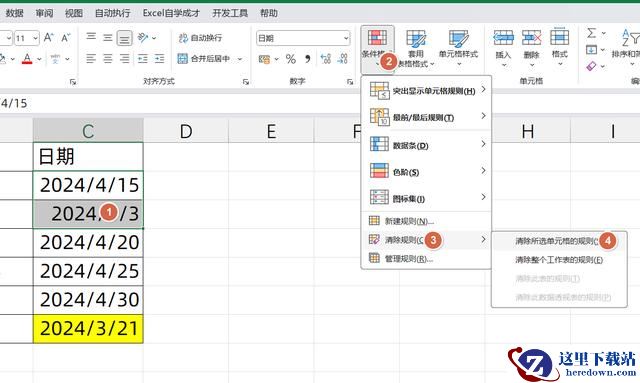Select cell containing 2024/4/20
The image size is (640, 383).
(88, 243)
